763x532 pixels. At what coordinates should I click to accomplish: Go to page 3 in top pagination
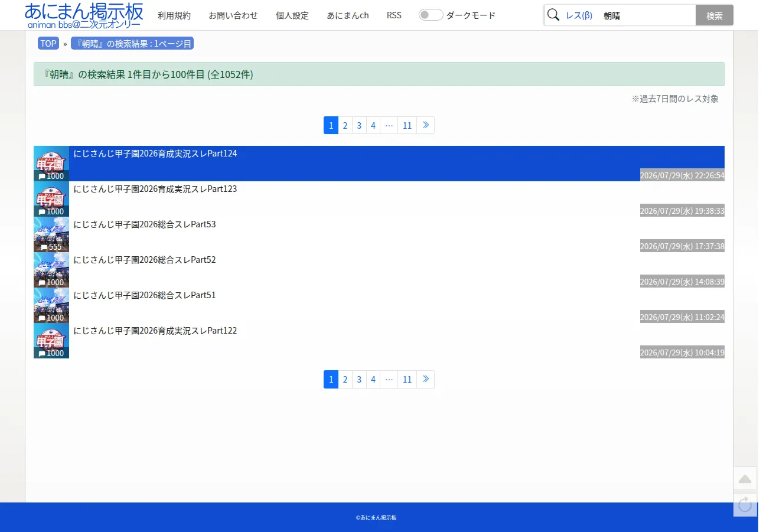point(359,125)
